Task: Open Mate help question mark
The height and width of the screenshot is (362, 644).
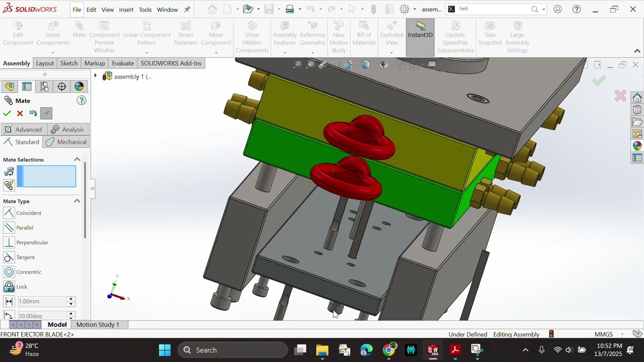Action: click(x=82, y=101)
